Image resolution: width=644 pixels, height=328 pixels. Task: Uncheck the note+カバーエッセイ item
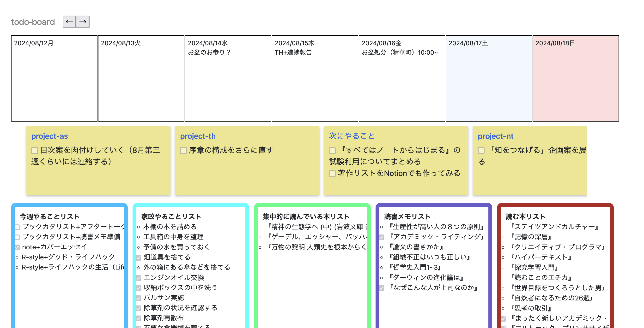pyautogui.click(x=17, y=247)
